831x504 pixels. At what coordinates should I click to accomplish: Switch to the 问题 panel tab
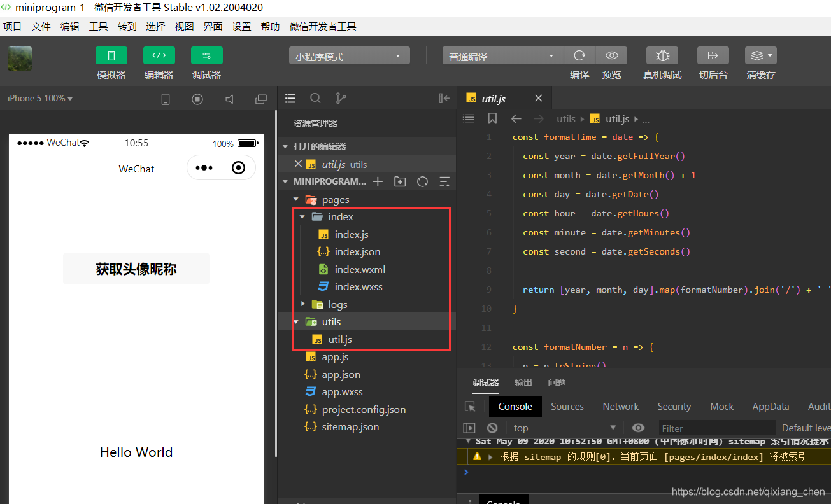point(557,382)
